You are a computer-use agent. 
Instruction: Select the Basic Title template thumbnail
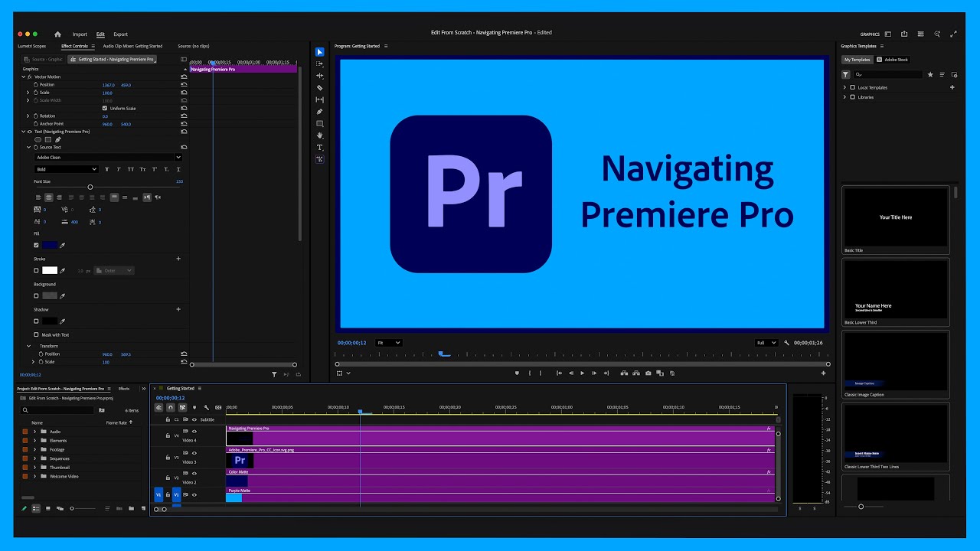click(x=895, y=217)
